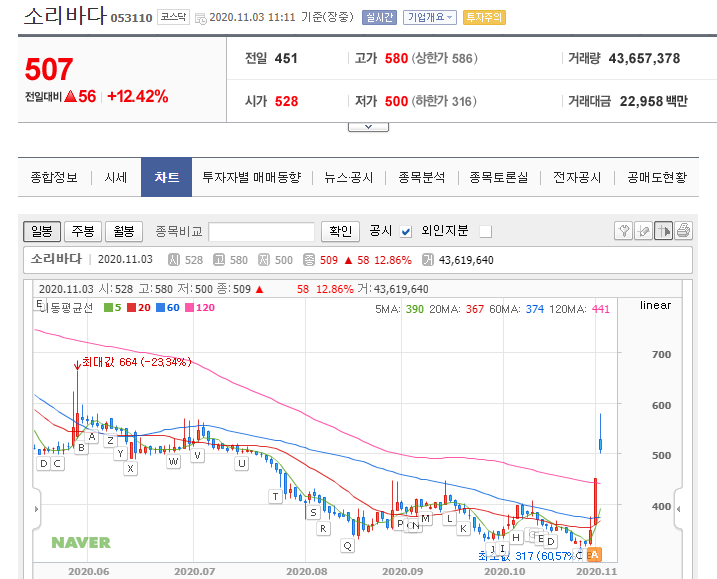Click the 실시간 realtime button

tap(380, 17)
